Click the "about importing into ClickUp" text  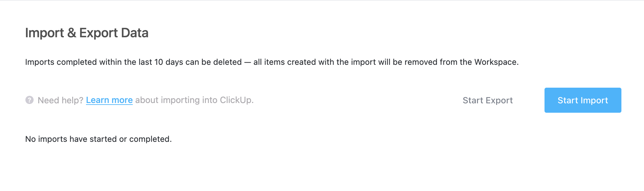(x=194, y=100)
